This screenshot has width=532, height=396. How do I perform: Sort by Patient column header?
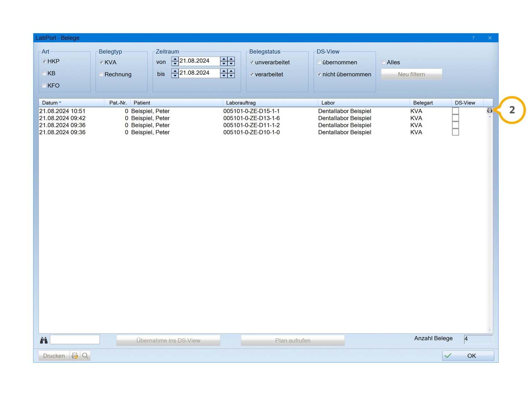tap(177, 103)
